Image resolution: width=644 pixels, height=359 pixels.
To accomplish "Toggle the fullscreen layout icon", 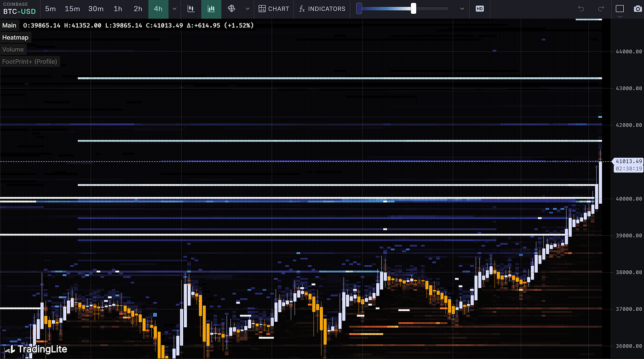I will tap(619, 9).
